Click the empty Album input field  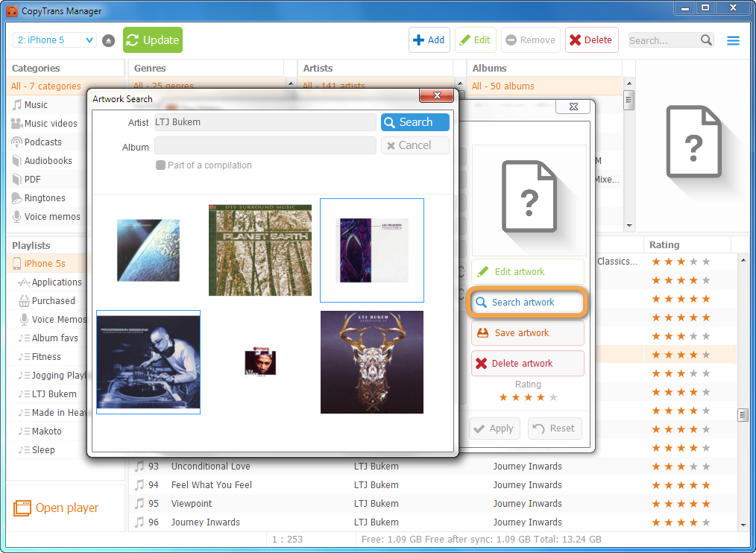[265, 145]
